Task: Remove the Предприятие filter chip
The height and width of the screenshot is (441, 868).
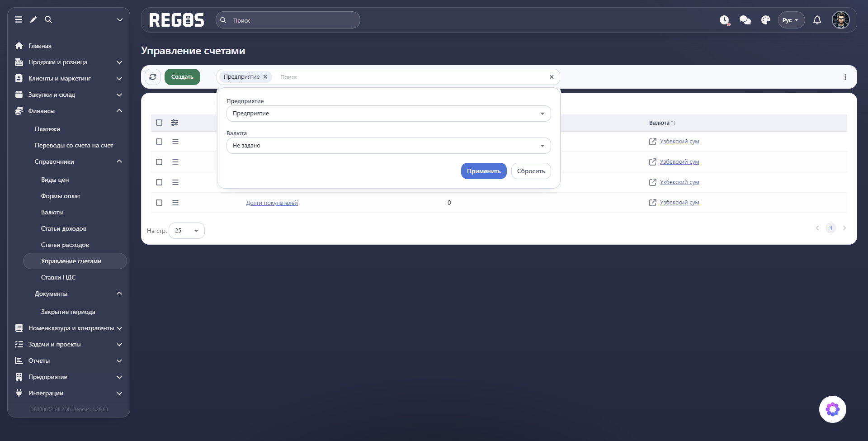Action: pos(265,77)
